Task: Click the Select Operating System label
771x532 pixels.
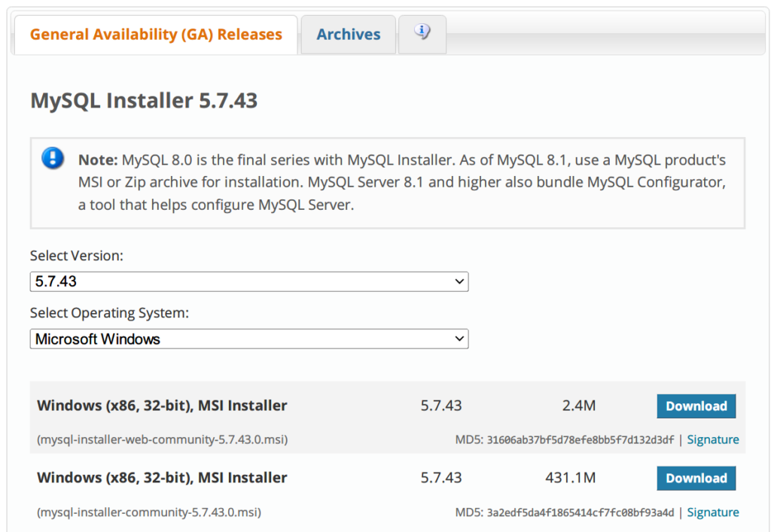Action: [109, 313]
